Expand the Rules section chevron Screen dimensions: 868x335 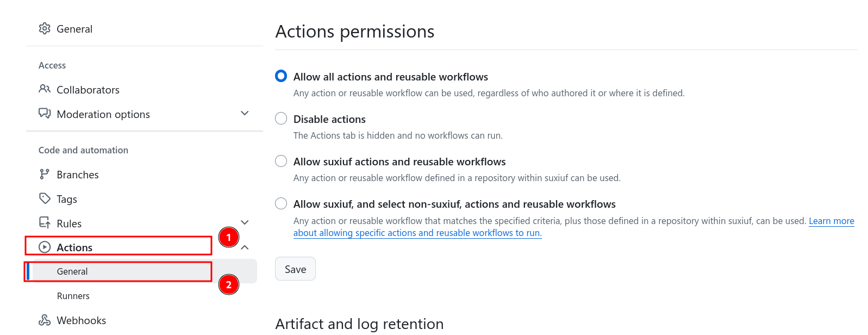245,222
